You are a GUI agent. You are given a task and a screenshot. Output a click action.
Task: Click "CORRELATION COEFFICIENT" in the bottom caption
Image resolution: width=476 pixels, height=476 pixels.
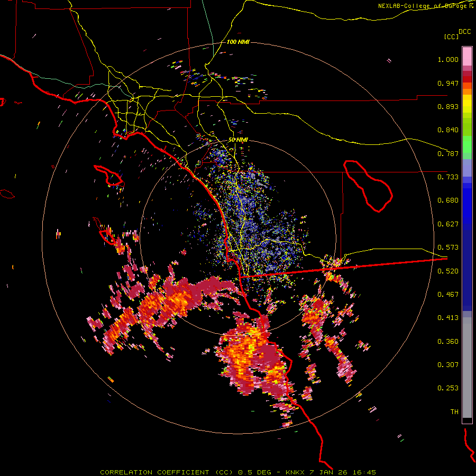[154, 472]
